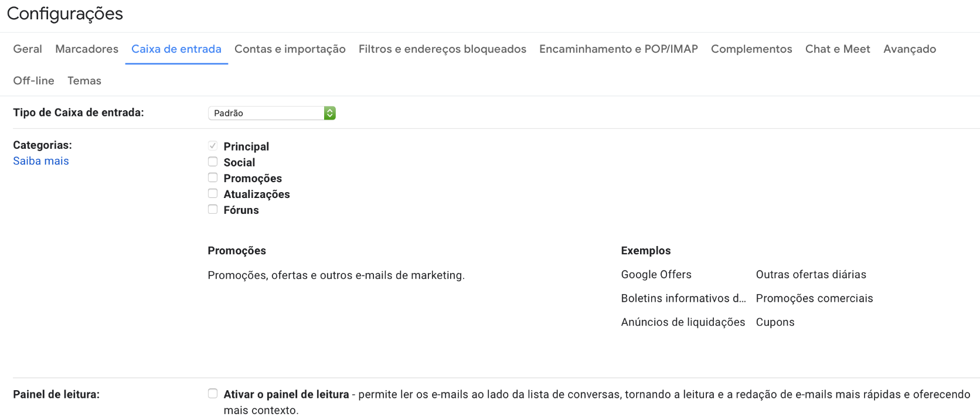
Task: Switch to the Off-line tab
Action: tap(33, 81)
